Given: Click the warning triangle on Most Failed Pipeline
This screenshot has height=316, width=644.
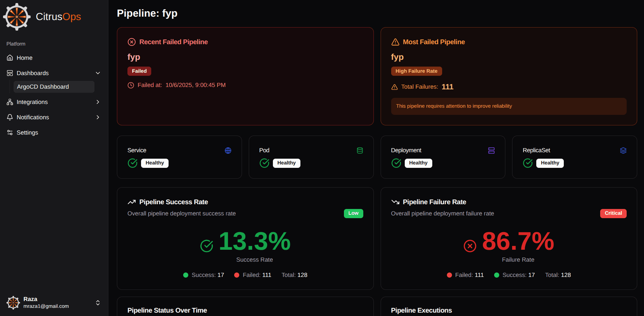Looking at the screenshot, I should pos(395,42).
